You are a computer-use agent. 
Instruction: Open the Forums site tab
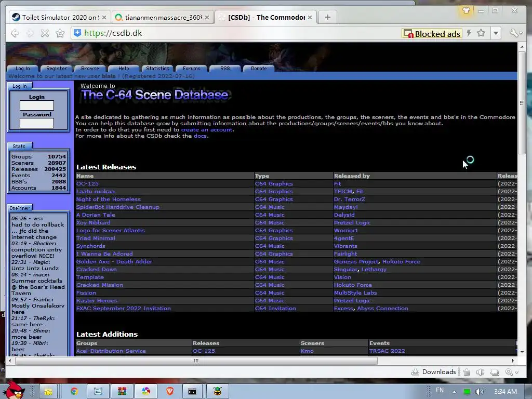click(x=191, y=69)
